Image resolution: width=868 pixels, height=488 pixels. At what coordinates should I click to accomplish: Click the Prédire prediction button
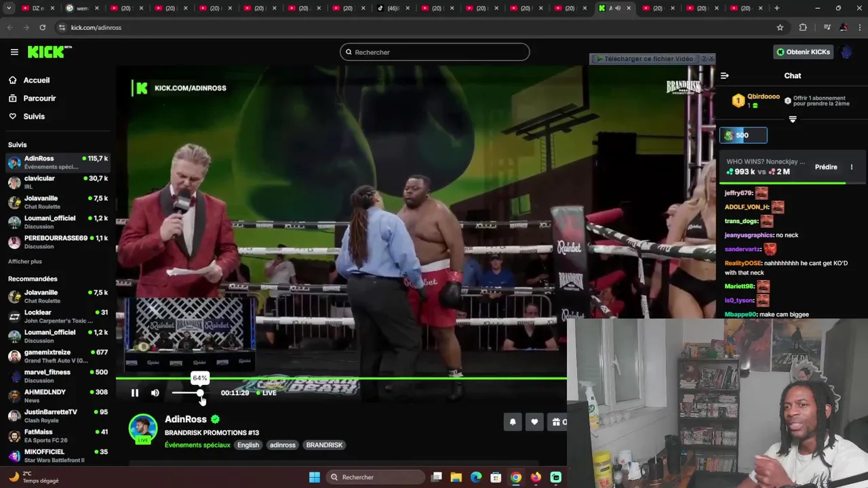pyautogui.click(x=826, y=167)
